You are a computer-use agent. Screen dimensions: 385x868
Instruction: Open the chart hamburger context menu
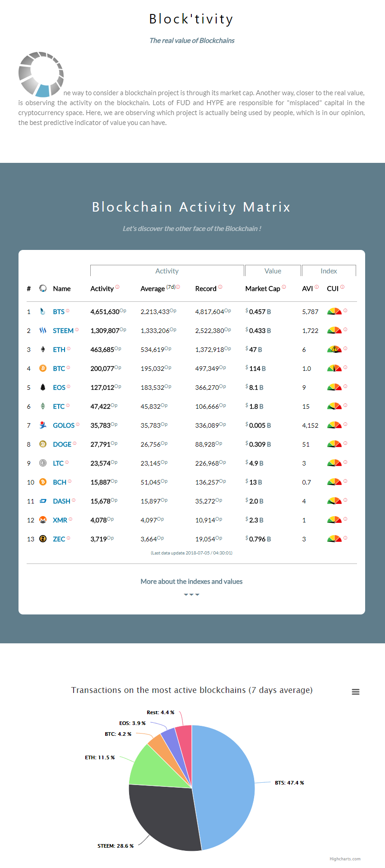(356, 692)
